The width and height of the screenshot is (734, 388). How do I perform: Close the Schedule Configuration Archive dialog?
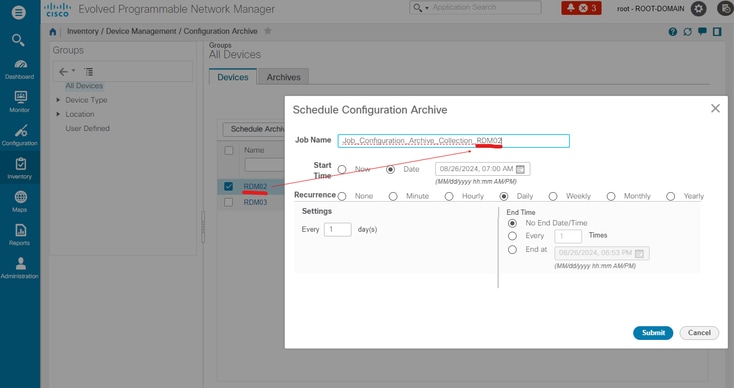(715, 109)
